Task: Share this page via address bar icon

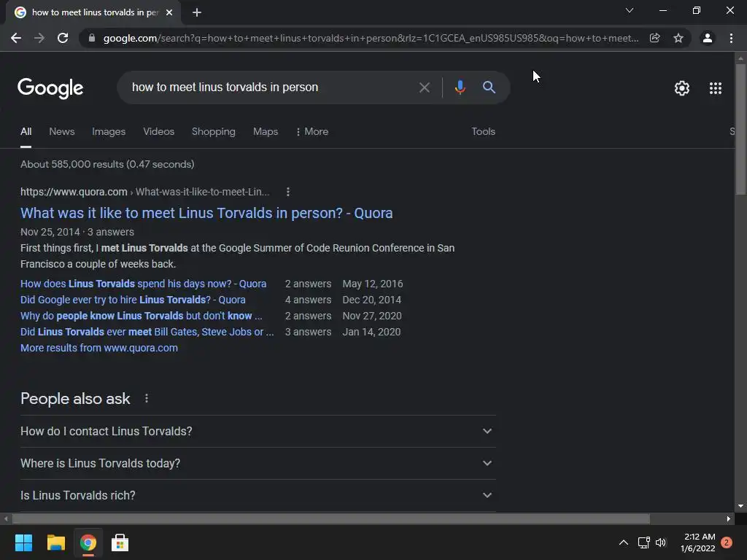Action: (655, 38)
